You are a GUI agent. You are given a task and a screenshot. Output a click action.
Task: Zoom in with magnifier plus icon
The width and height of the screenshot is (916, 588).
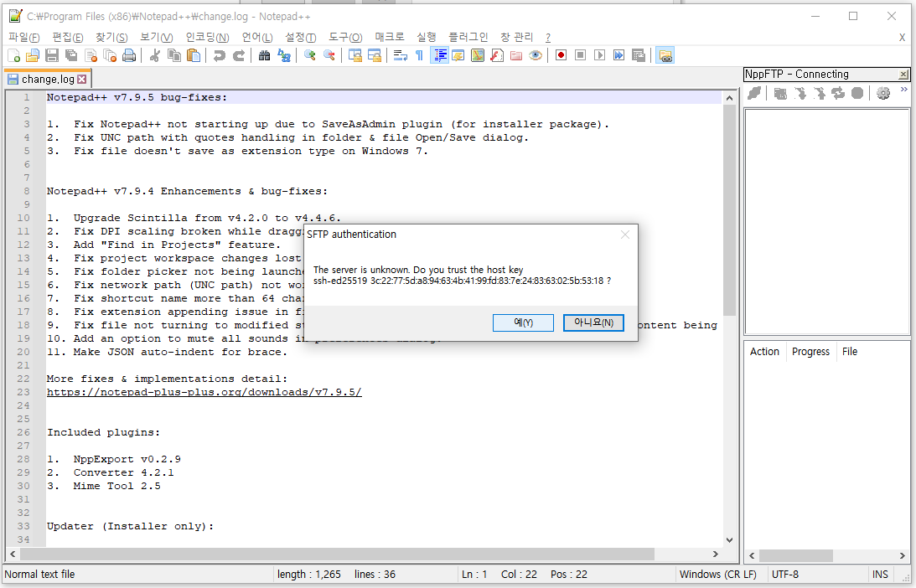(x=309, y=55)
